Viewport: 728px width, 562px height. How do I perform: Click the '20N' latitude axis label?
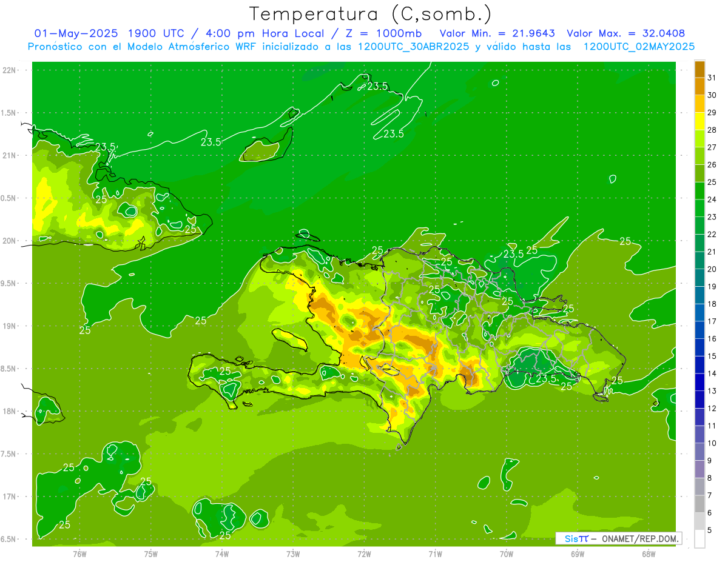click(x=10, y=241)
